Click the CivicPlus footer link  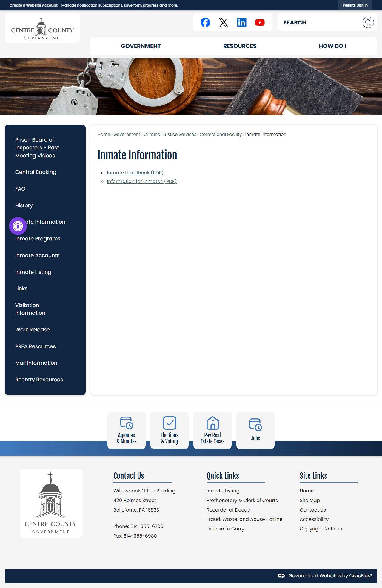tap(361, 576)
